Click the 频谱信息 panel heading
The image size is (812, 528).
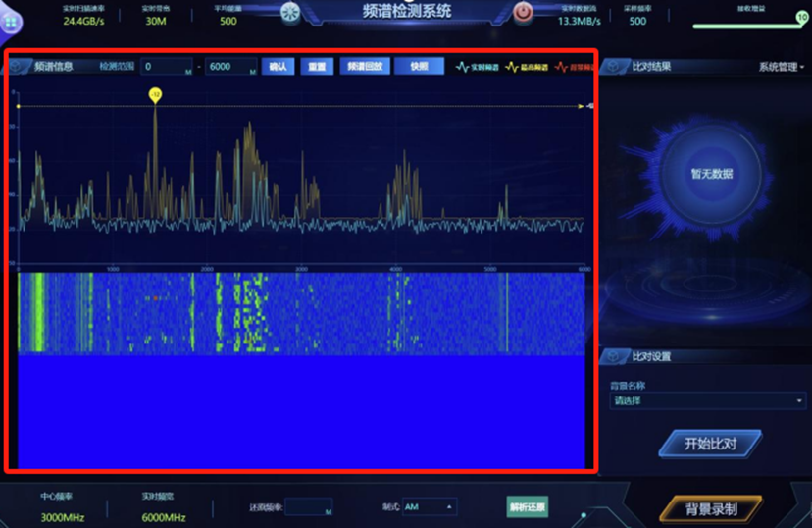(54, 67)
